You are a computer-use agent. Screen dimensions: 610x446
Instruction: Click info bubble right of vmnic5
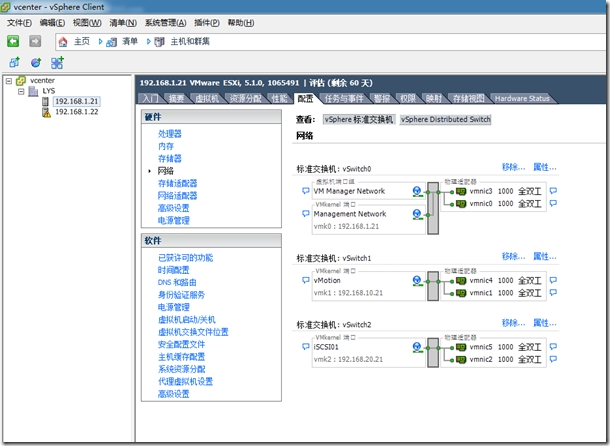click(553, 347)
